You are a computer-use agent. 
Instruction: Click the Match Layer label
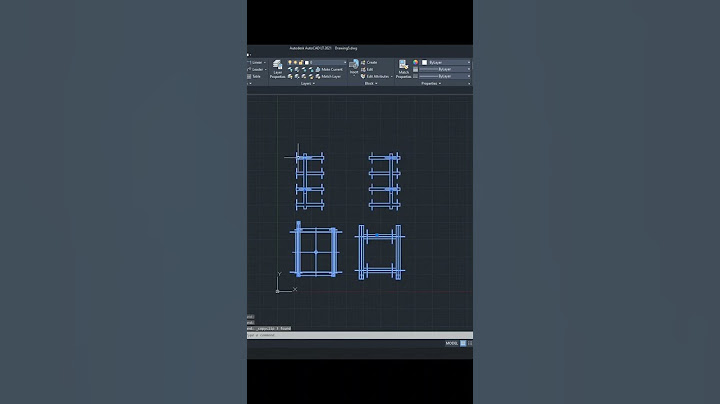point(331,76)
